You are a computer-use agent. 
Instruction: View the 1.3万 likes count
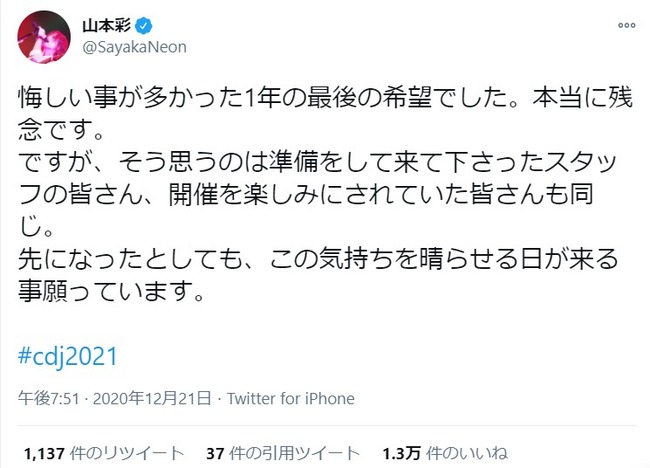[x=402, y=453]
